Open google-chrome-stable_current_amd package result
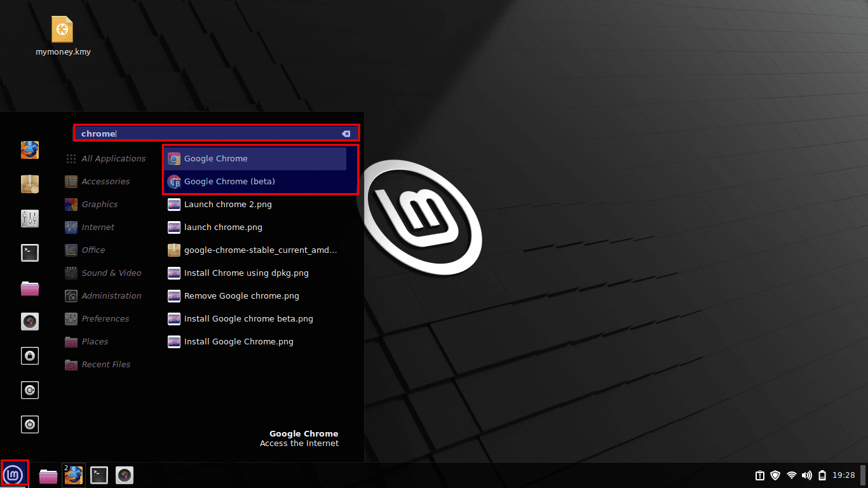Viewport: 868px width, 488px height. 255,250
